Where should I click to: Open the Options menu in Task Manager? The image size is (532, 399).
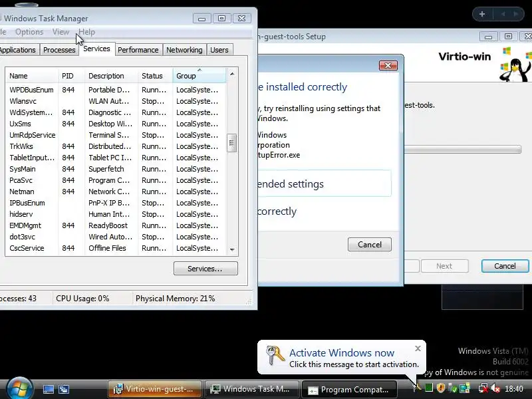[29, 32]
